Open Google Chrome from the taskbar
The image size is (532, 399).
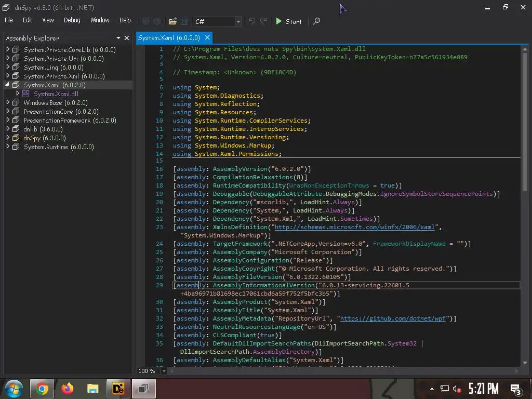(42, 389)
